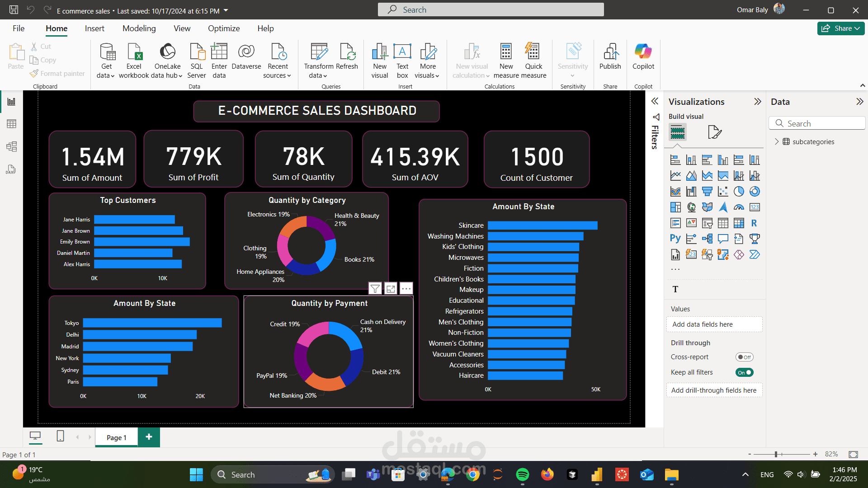Adjust the zoom level slider

(776, 454)
